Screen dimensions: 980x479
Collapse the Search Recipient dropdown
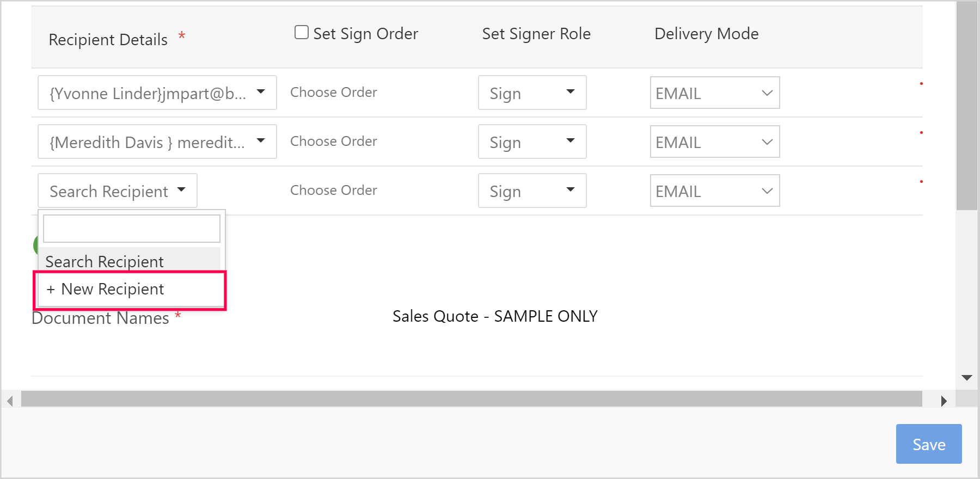(118, 191)
